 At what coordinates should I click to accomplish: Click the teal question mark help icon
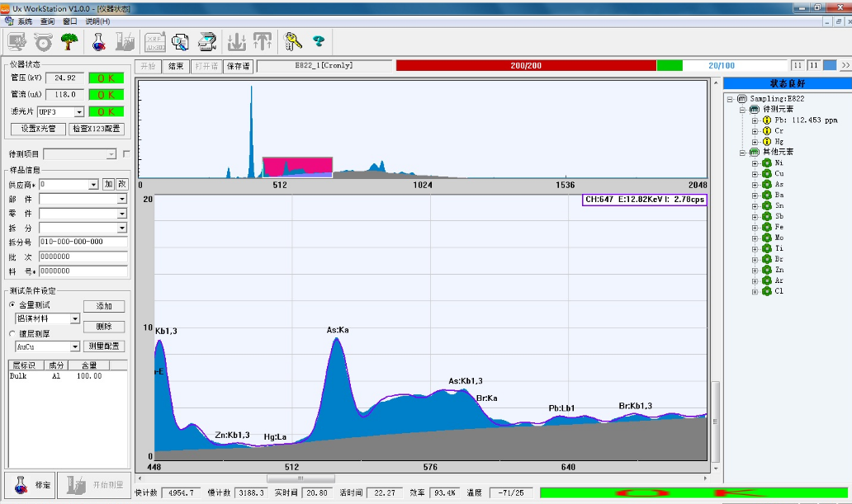point(318,41)
